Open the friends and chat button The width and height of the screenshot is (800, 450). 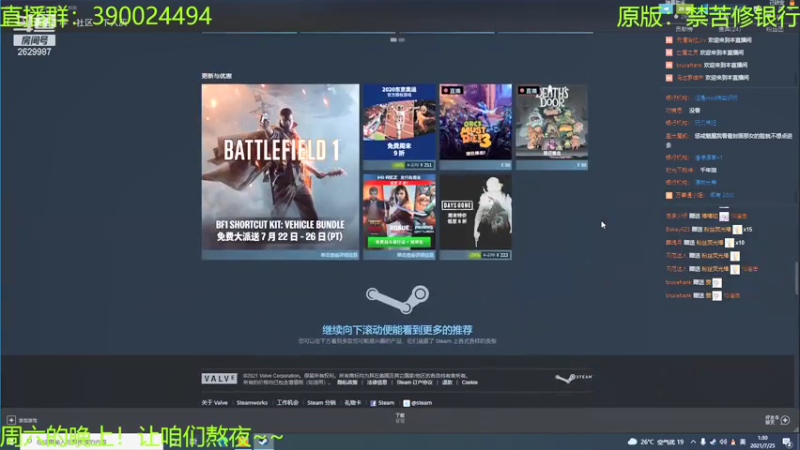pyautogui.click(x=778, y=420)
